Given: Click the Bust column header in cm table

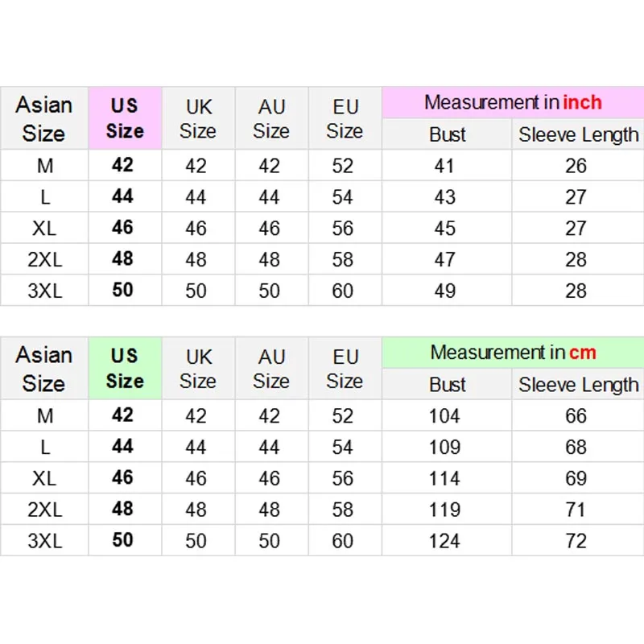Looking at the screenshot, I should point(448,385).
